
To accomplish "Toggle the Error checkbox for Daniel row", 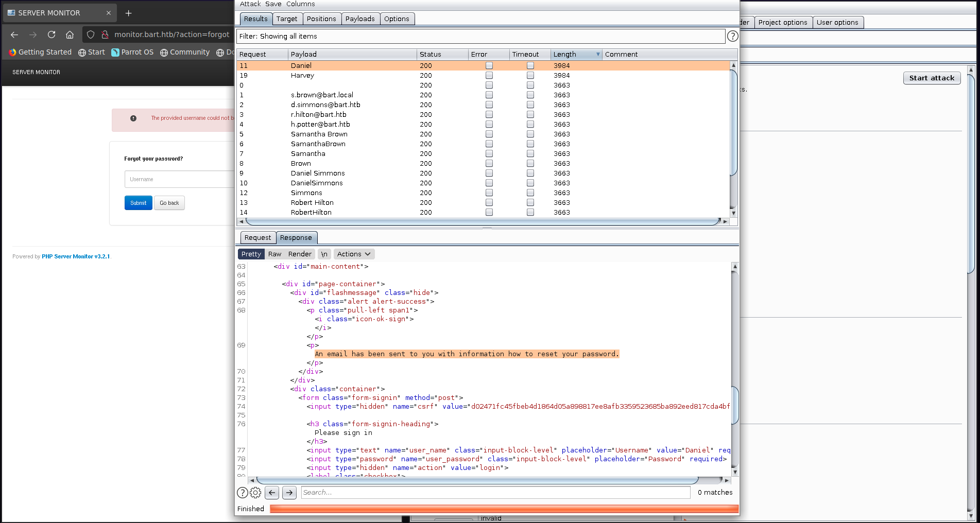I will 489,65.
